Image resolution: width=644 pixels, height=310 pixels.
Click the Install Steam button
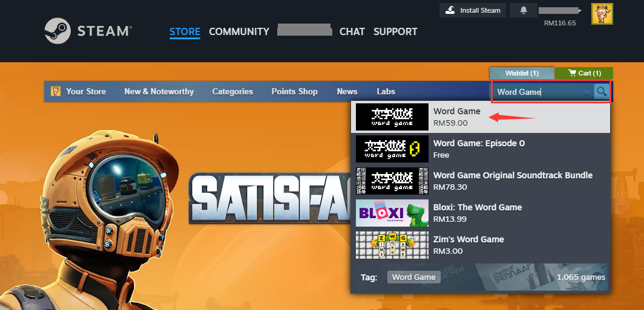click(x=473, y=10)
